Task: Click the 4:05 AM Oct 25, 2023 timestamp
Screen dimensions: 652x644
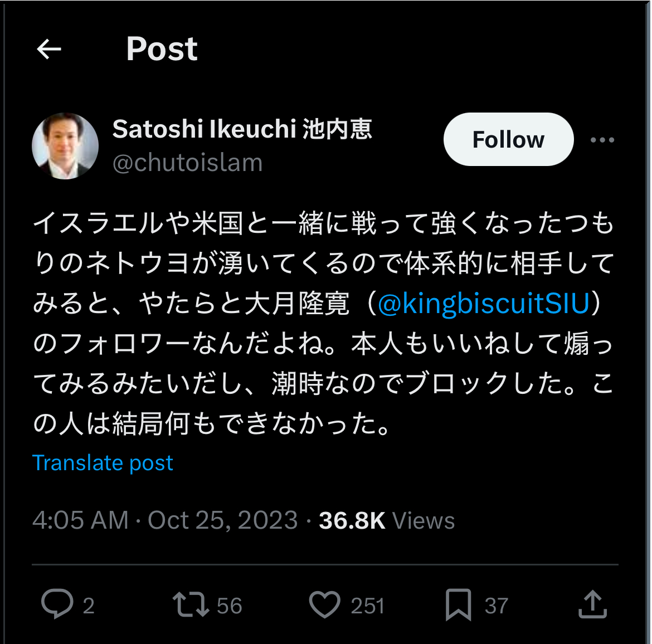Action: [165, 520]
